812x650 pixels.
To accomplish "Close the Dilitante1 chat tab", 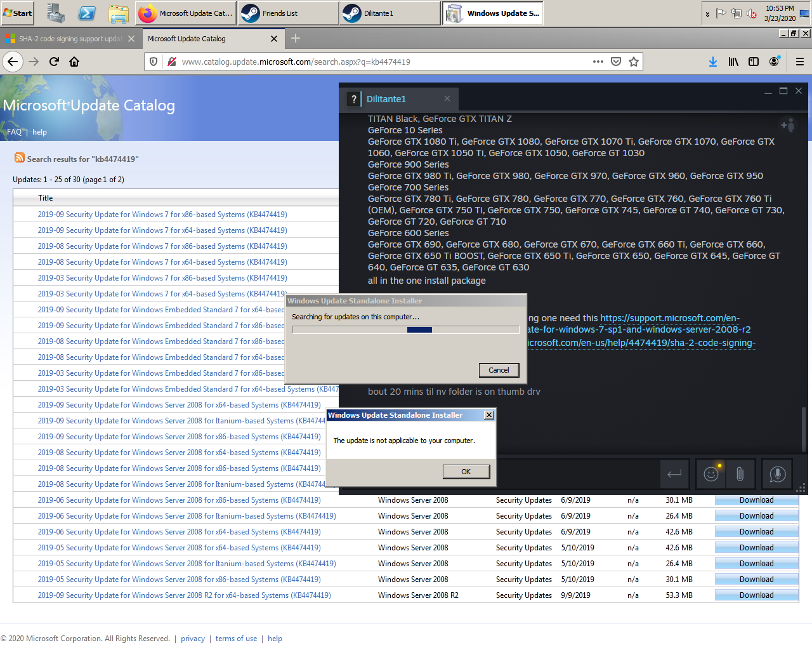I will [447, 98].
